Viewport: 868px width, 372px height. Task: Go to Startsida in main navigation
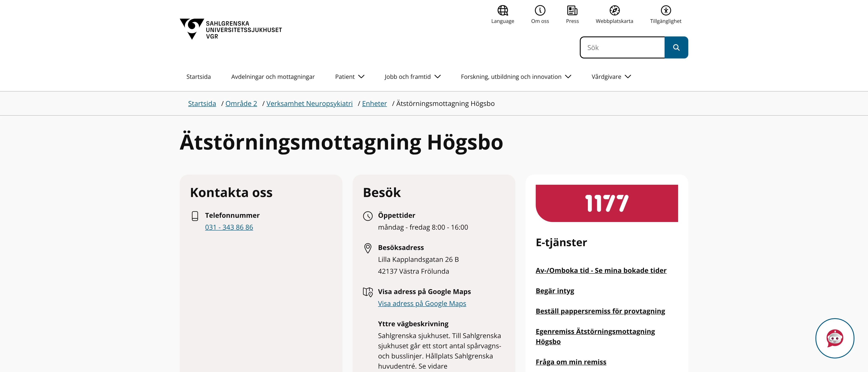click(199, 77)
